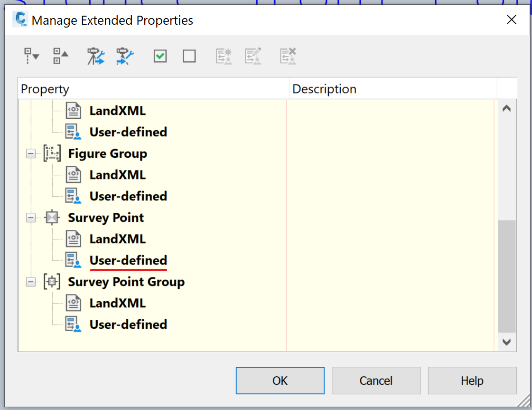532x410 pixels.
Task: Click the new user-defined property icon
Action: pos(224,56)
